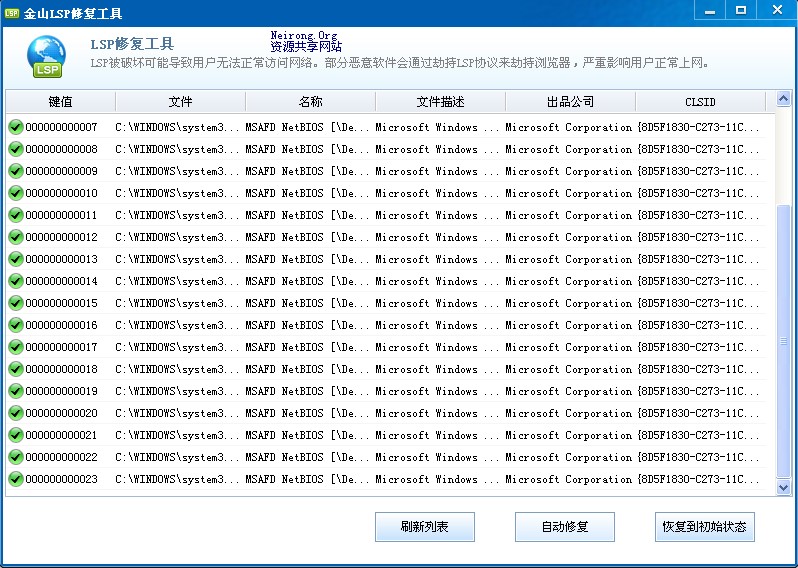Click CLSID value in row 000000000007
This screenshot has width=798, height=568.
[698, 127]
